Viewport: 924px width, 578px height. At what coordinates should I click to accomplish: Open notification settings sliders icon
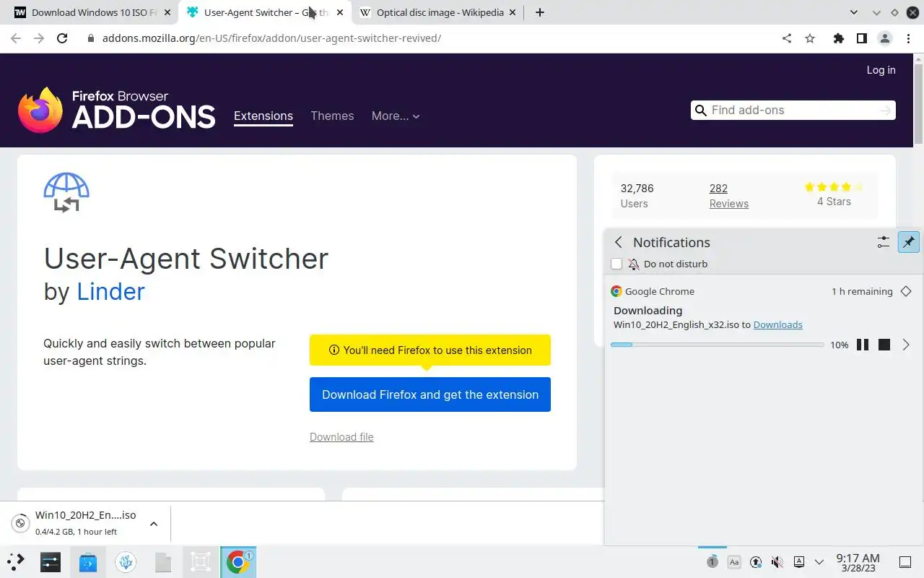point(883,242)
